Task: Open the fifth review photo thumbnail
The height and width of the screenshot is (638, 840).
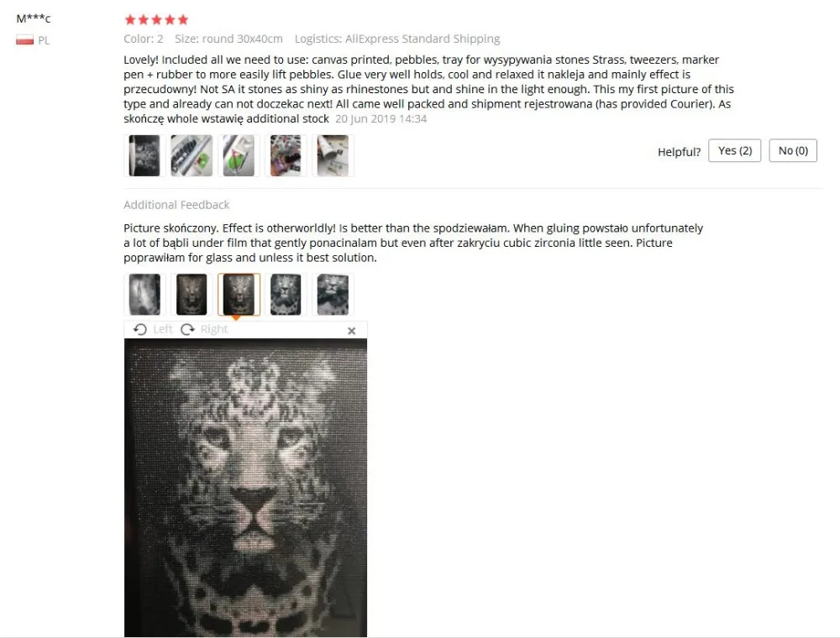Action: click(x=333, y=156)
